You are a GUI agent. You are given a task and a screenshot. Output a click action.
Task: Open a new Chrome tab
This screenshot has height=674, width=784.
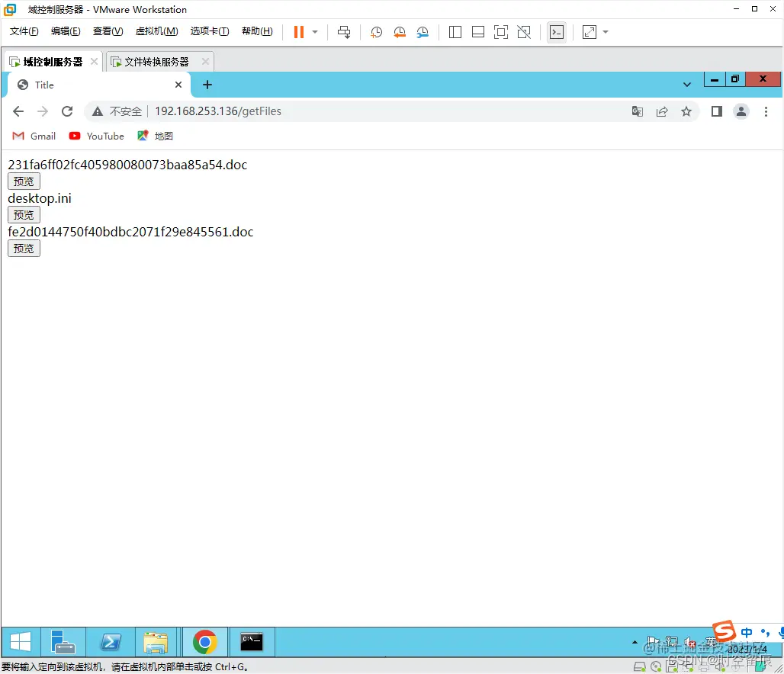[207, 85]
